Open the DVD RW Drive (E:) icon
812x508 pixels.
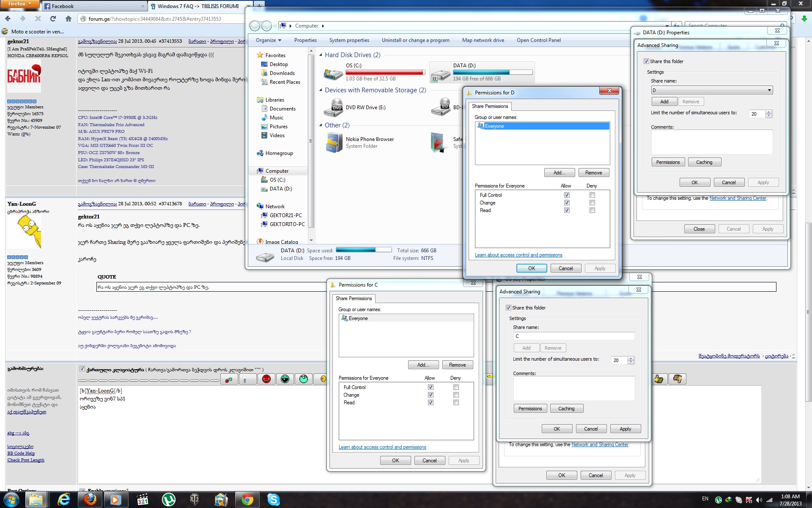click(333, 108)
